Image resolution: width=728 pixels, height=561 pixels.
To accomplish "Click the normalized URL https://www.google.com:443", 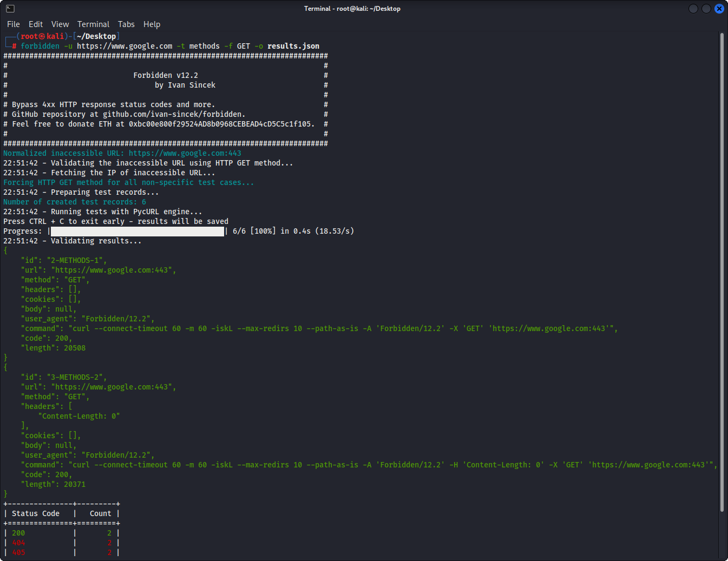I will click(x=185, y=154).
